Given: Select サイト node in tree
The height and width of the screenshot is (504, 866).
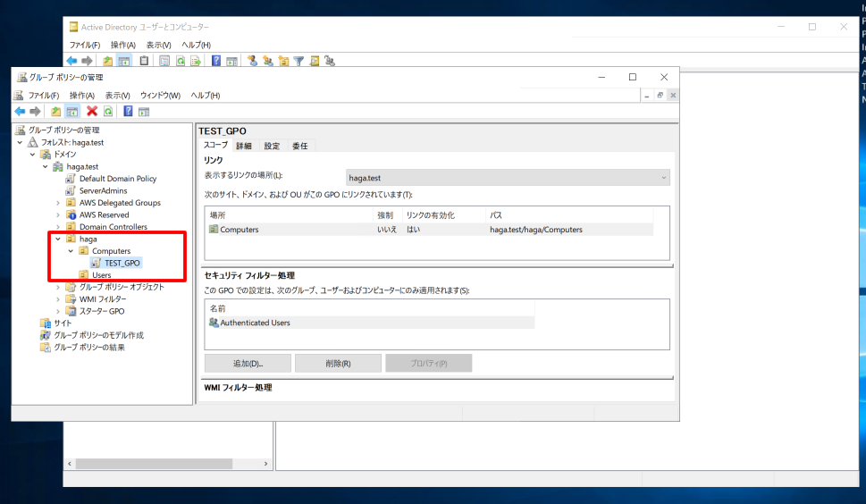Looking at the screenshot, I should pyautogui.click(x=63, y=323).
